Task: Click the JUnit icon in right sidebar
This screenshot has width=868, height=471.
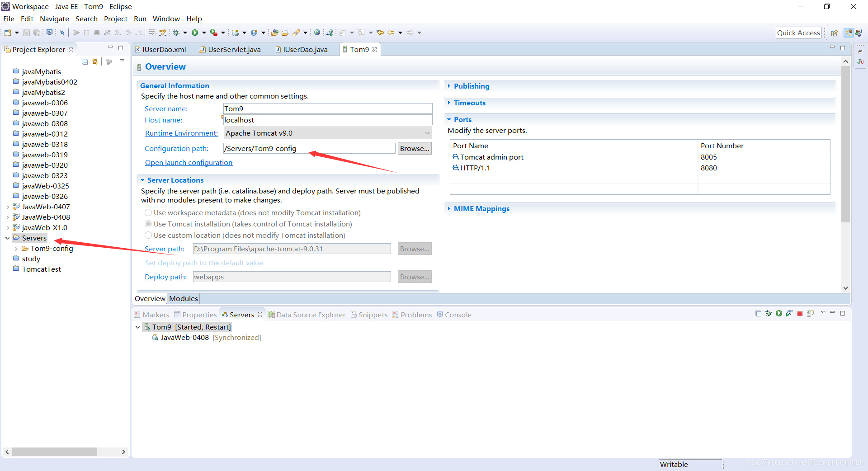Action: pos(860,61)
